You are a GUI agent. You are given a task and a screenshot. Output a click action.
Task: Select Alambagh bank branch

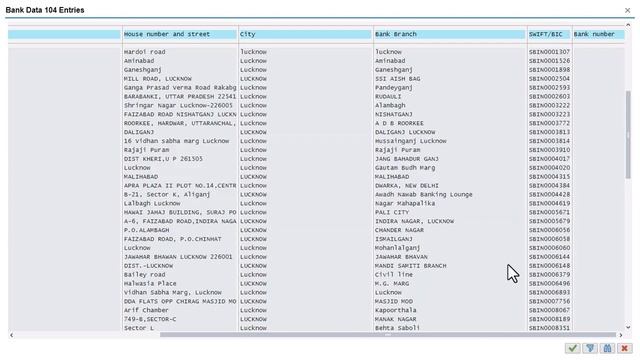coord(390,105)
